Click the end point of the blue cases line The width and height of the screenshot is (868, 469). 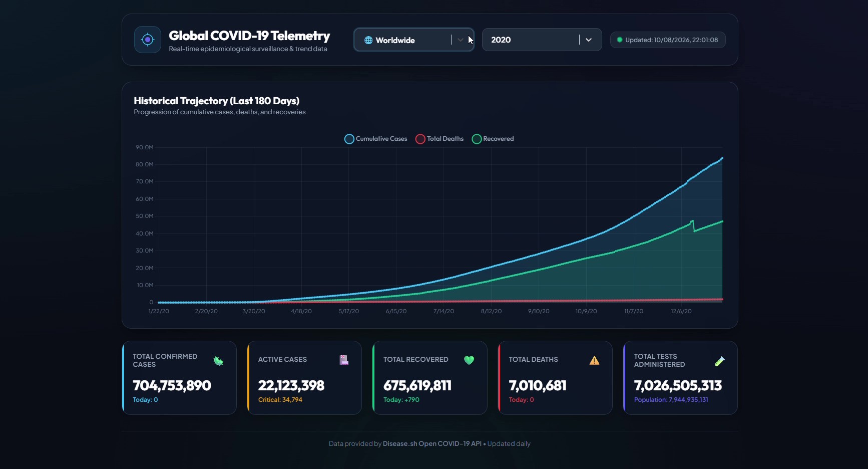pos(722,158)
